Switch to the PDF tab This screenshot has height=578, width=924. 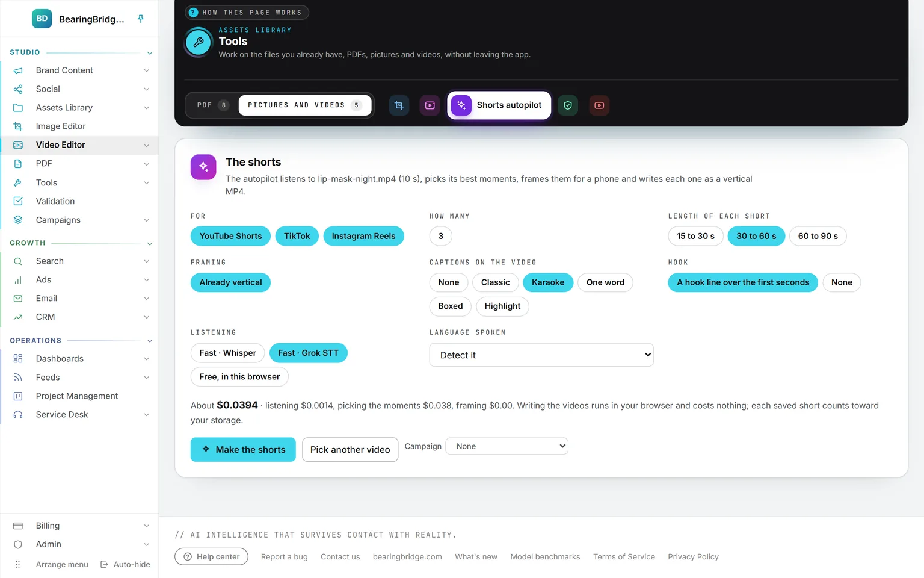click(213, 105)
